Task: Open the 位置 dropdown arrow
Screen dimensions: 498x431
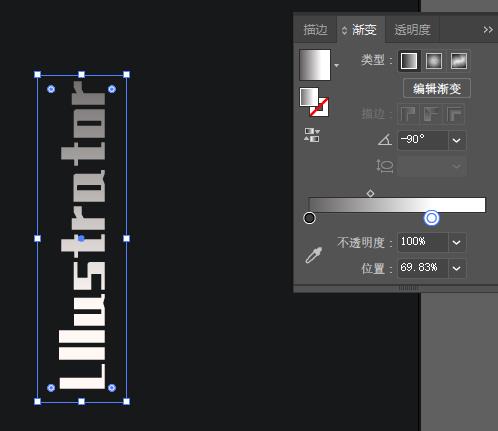Action: (457, 268)
